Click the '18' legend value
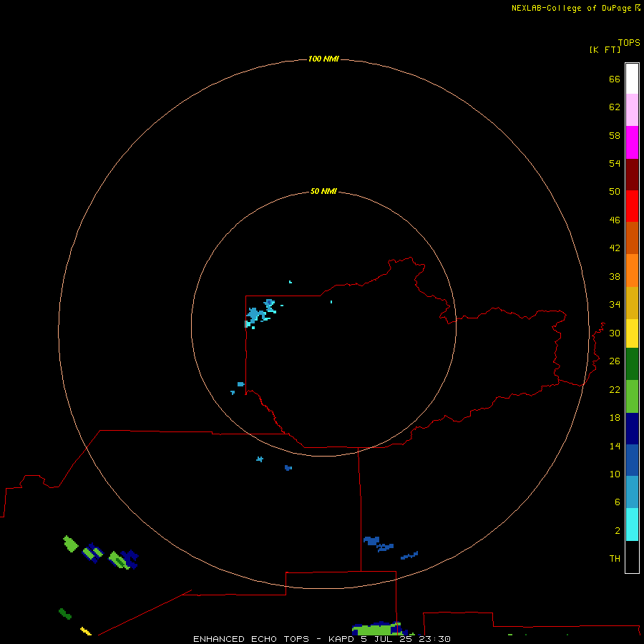This screenshot has width=644, height=644. [615, 418]
